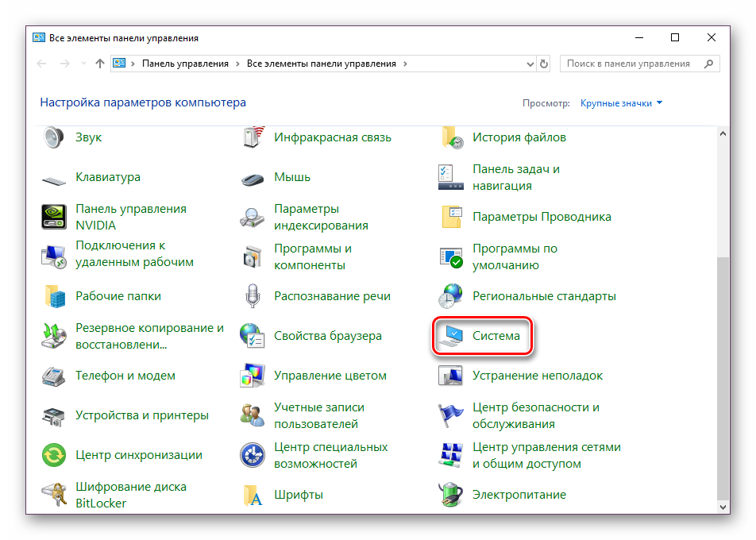Open the network and sharing center icon

pyautogui.click(x=450, y=455)
